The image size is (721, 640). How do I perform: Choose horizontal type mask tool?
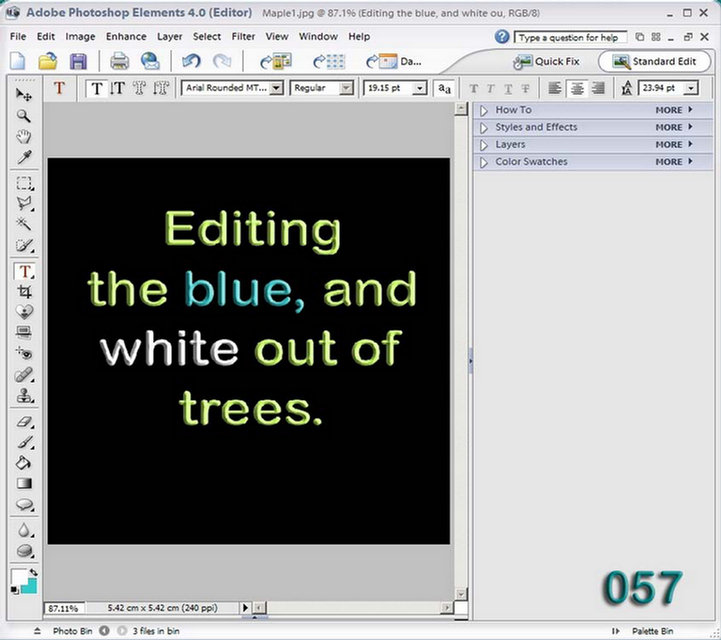click(139, 88)
